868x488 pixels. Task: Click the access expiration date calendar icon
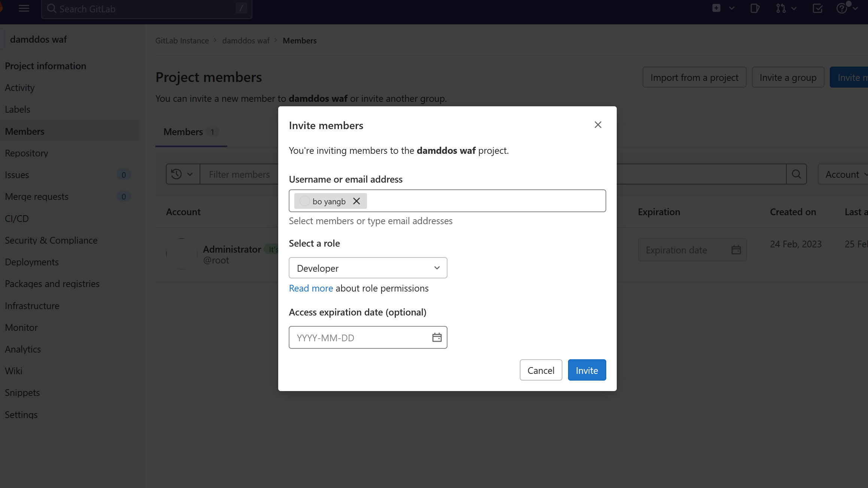[x=436, y=337]
